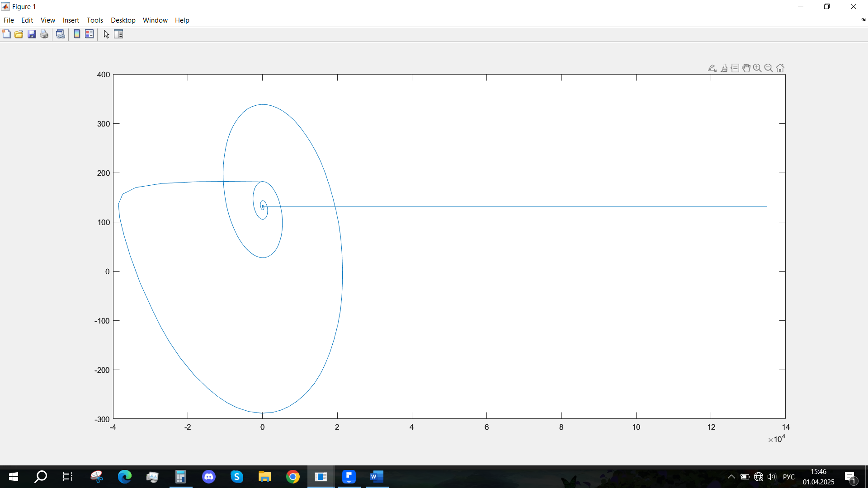Open the notification center icon
868x488 pixels.
[850, 477]
